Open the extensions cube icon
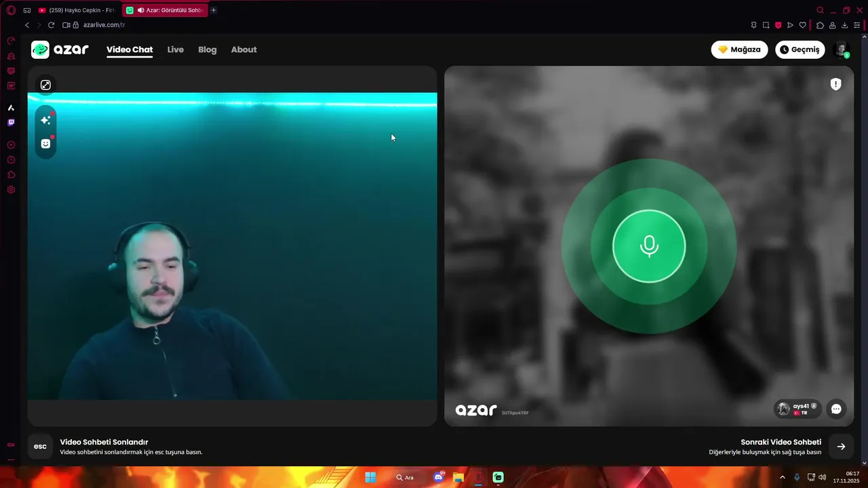 pos(820,25)
